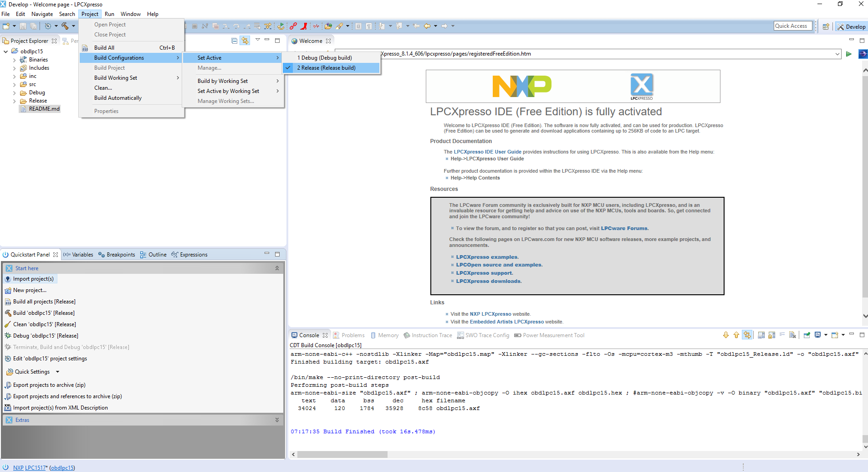Click the NXP LPC1517* status bar link
This screenshot has height=472, width=868.
[x=30, y=467]
